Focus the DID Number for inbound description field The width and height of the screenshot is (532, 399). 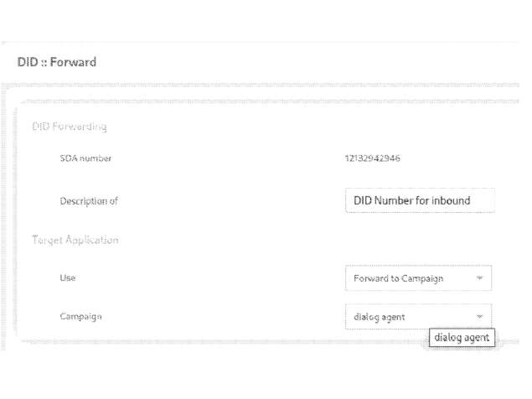[420, 200]
